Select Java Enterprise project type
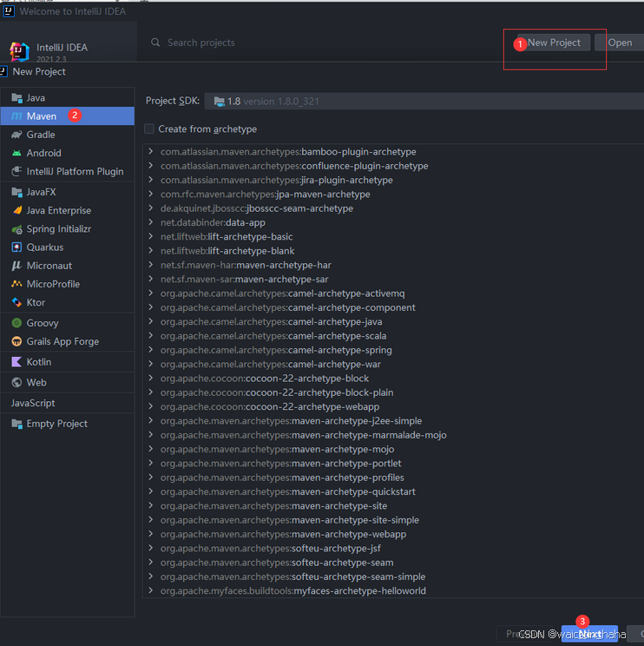The height and width of the screenshot is (646, 644). click(x=59, y=210)
